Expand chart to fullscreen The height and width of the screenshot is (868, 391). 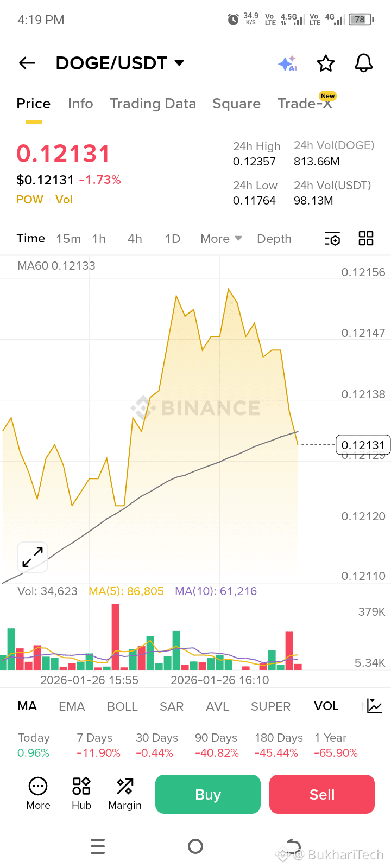33,557
